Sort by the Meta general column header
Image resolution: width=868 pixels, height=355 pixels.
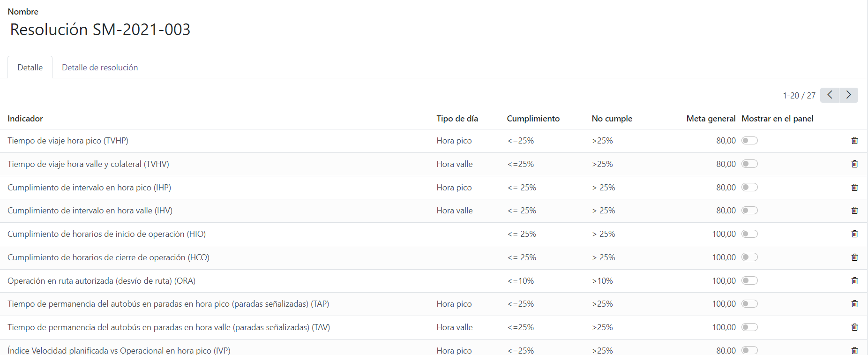pos(711,119)
